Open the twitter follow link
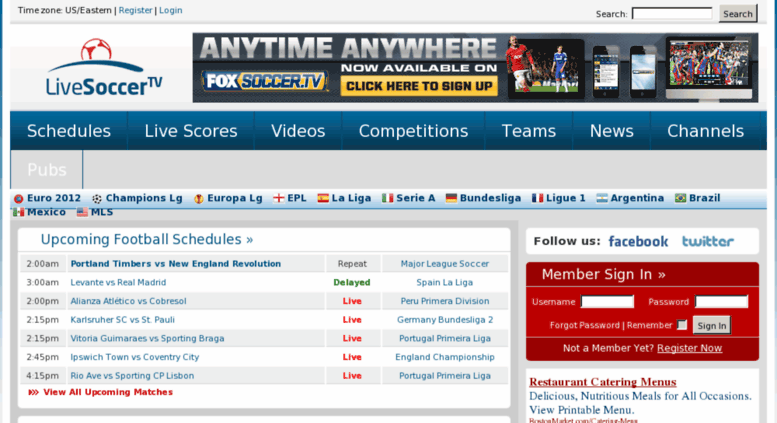 point(708,241)
